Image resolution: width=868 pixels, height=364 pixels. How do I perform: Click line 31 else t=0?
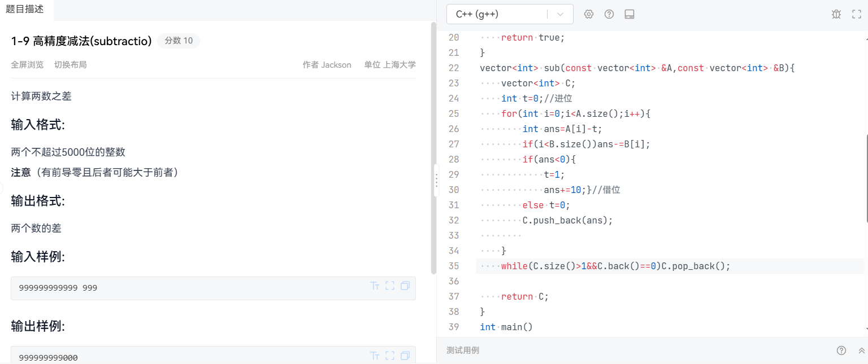[x=546, y=205]
